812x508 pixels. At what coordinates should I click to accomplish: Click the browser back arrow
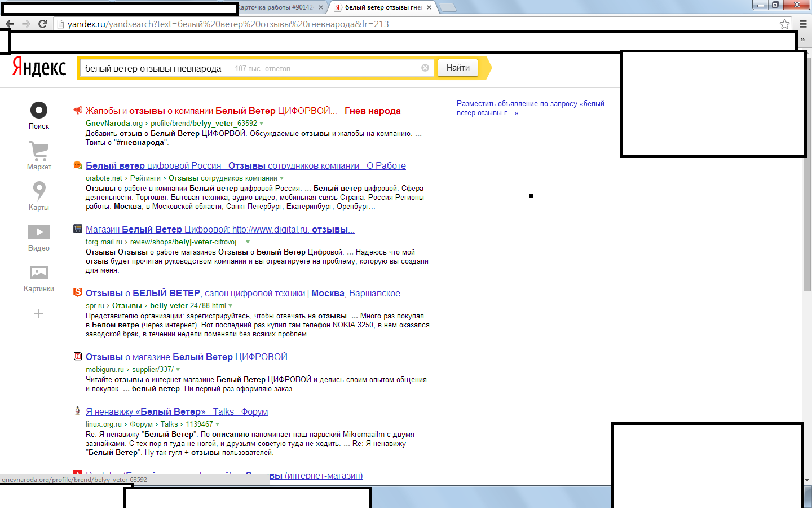coord(10,24)
